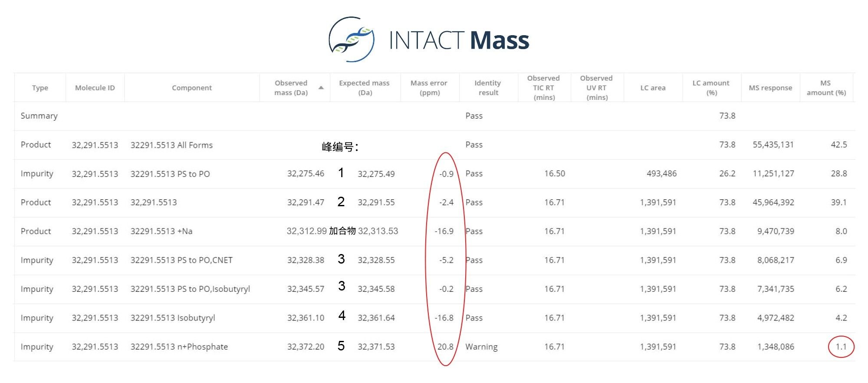The image size is (868, 383).
Task: Click observed mass 32,291.47
Action: [306, 202]
